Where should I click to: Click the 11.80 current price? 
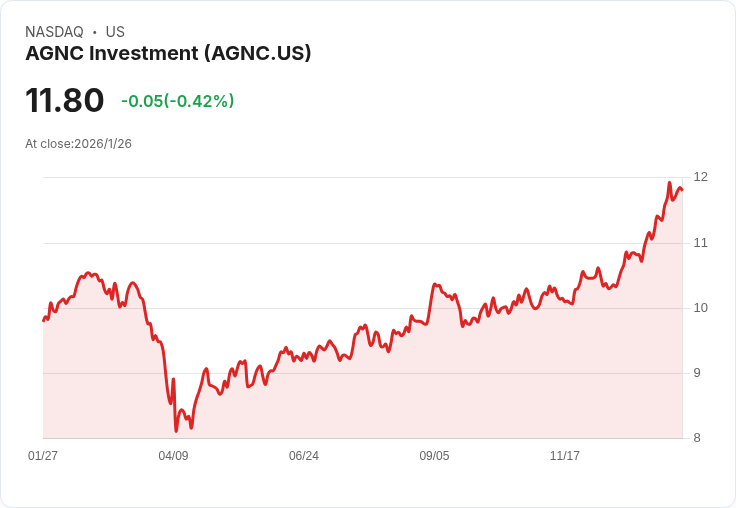coord(65,100)
